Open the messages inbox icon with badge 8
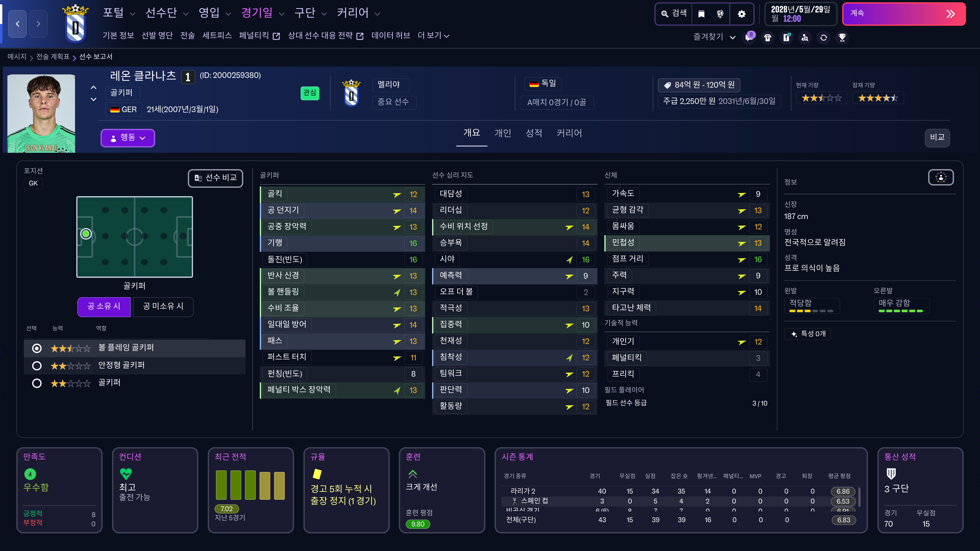980x551 pixels. (749, 38)
